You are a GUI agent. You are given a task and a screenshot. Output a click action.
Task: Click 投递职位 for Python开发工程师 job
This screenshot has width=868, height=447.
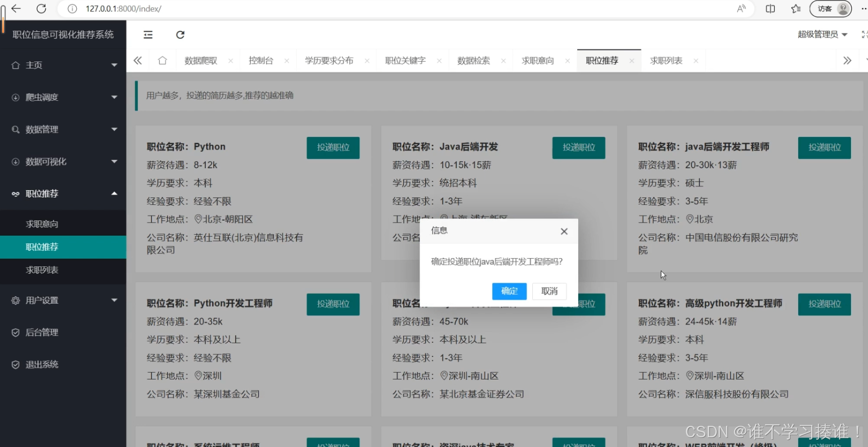pos(333,304)
